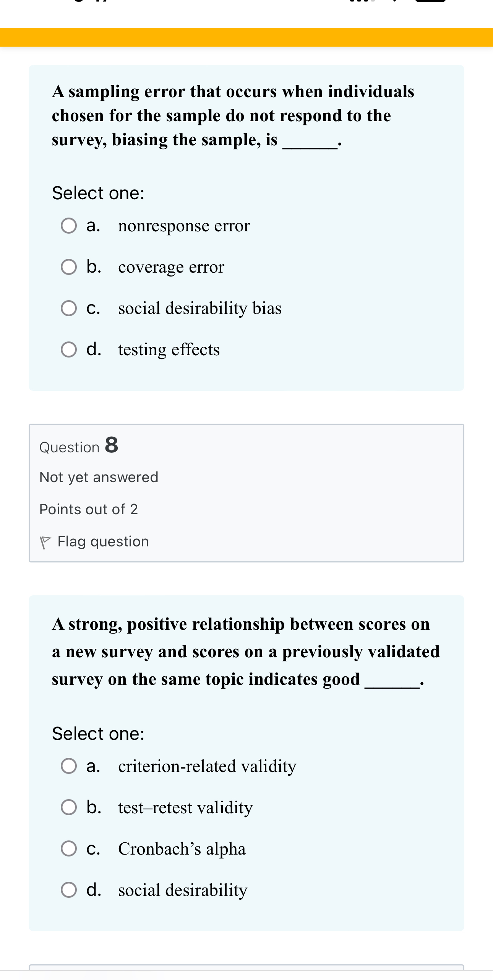Click the "Select one:" label of first question

click(97, 193)
